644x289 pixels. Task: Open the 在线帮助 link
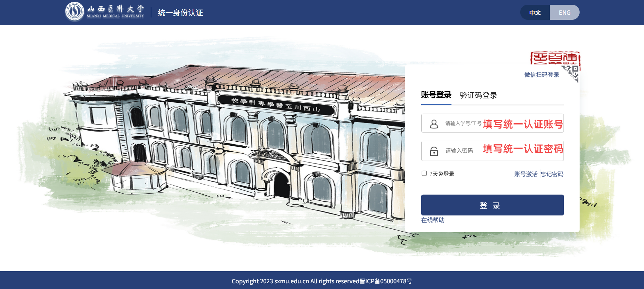[x=433, y=220]
